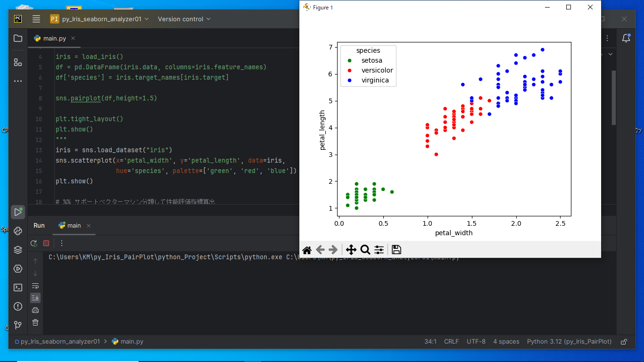This screenshot has width=644, height=362.
Task: Close the Figure 1 window
Action: click(x=590, y=7)
